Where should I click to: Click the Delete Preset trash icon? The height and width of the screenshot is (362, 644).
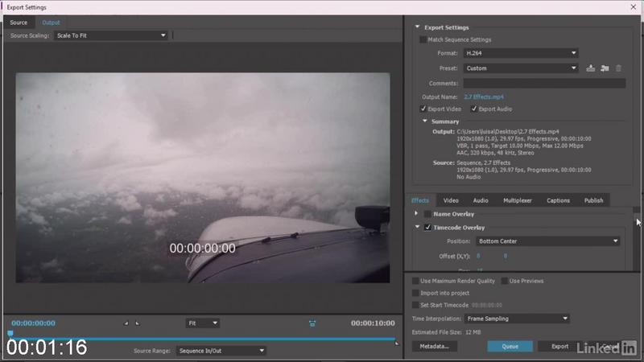point(618,68)
